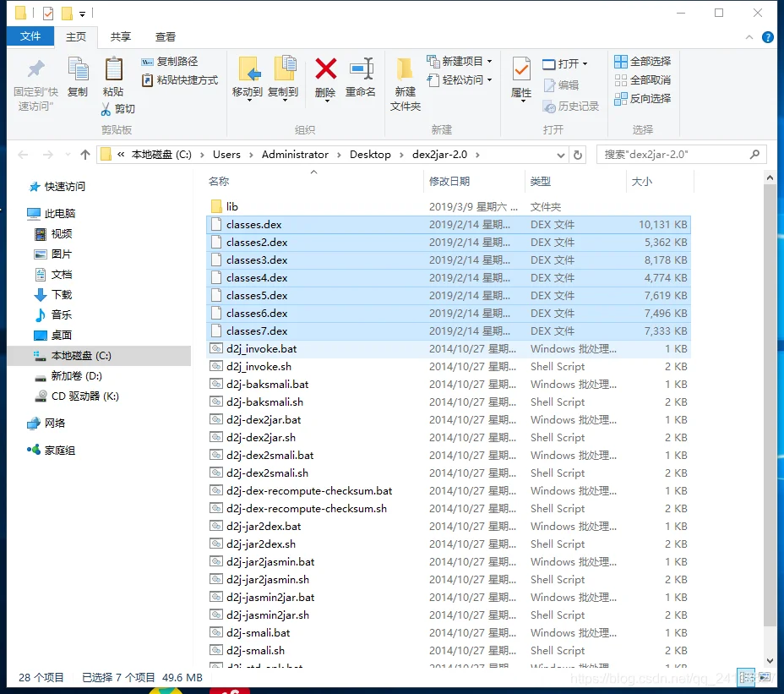Switch to details view in status bar
Screen dimensions: 784x694
pos(746,677)
